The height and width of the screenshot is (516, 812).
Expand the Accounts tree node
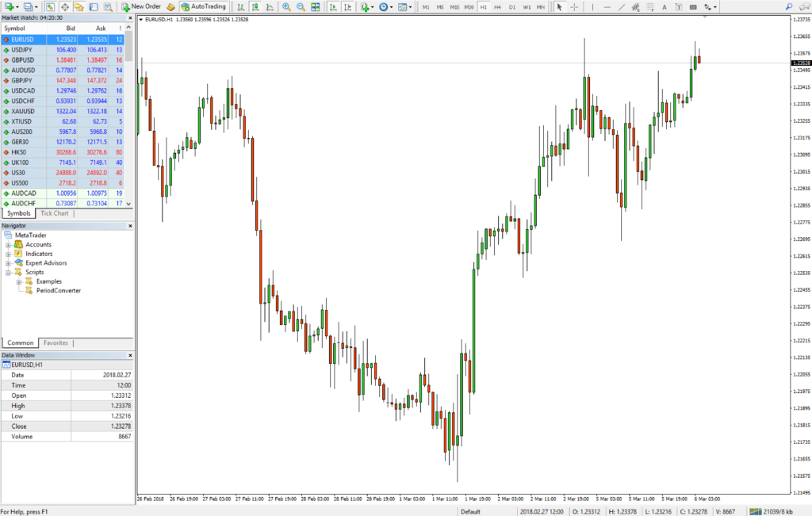(x=8, y=245)
